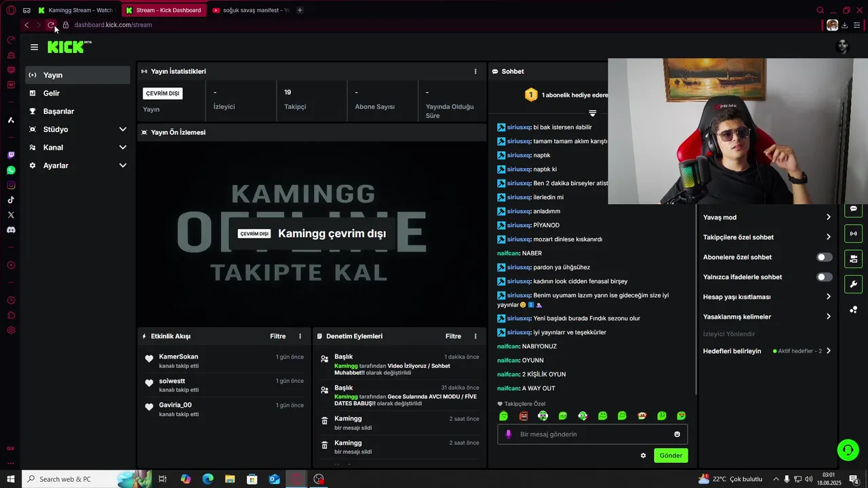
Task: Click KamerSokan in activity feed
Action: pos(178,357)
